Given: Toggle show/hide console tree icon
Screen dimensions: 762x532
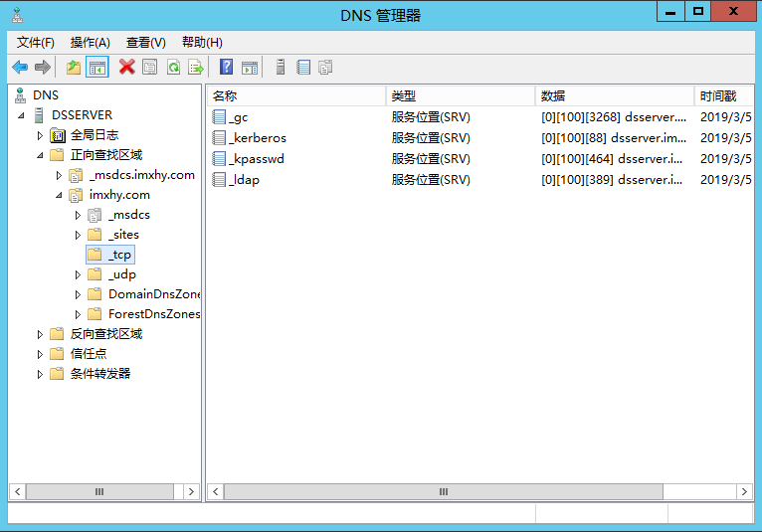Looking at the screenshot, I should coord(97,67).
